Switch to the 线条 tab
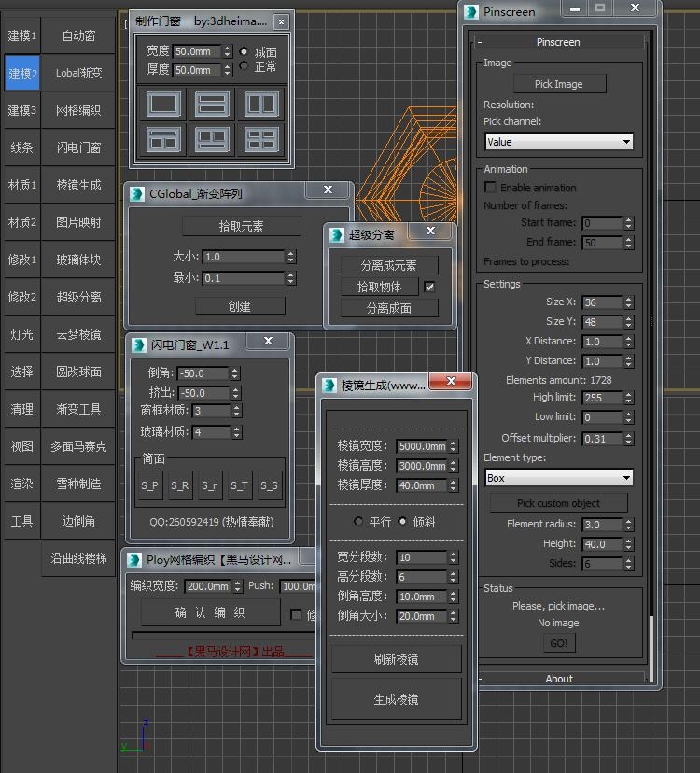Screen dimensions: 700x773 (x=22, y=148)
